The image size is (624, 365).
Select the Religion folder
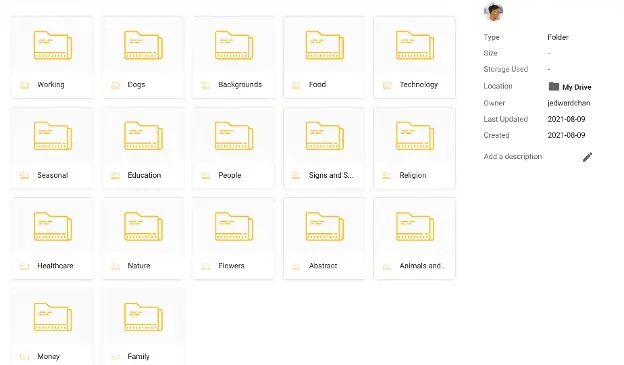[415, 148]
